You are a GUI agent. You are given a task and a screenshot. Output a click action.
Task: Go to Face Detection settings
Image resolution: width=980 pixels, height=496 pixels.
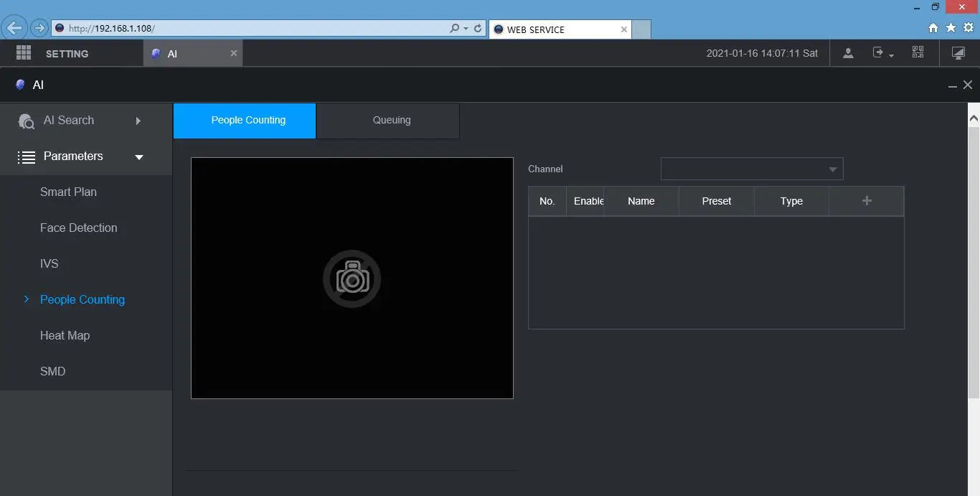click(78, 228)
